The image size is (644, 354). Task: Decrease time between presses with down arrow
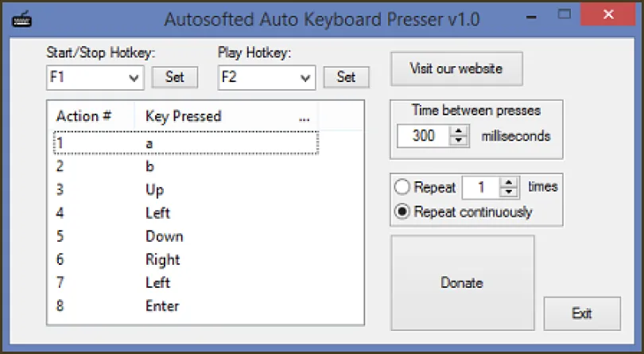coord(460,141)
